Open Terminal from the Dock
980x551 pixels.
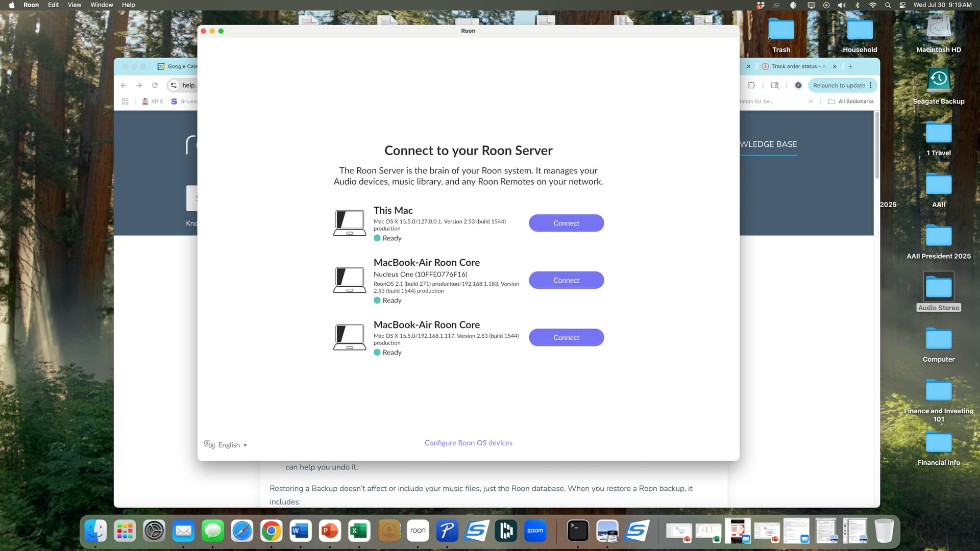point(578,531)
